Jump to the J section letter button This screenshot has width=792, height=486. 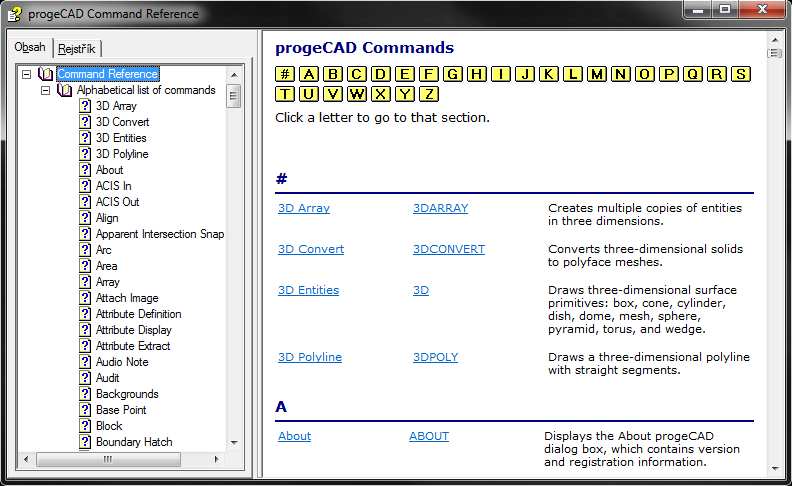click(x=525, y=74)
